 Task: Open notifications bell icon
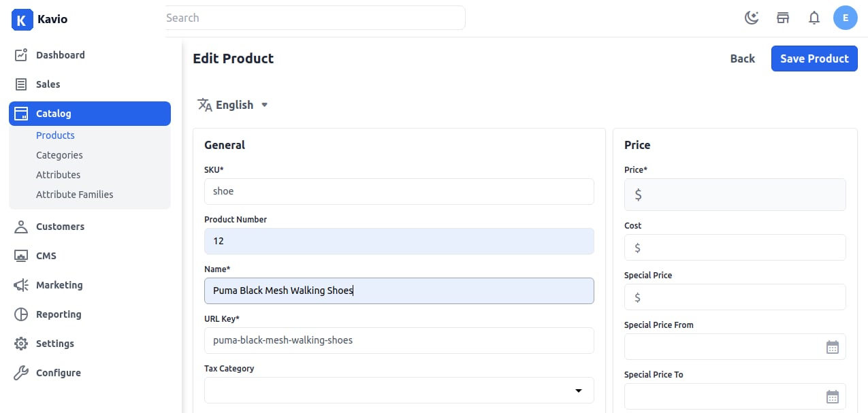pyautogui.click(x=814, y=18)
